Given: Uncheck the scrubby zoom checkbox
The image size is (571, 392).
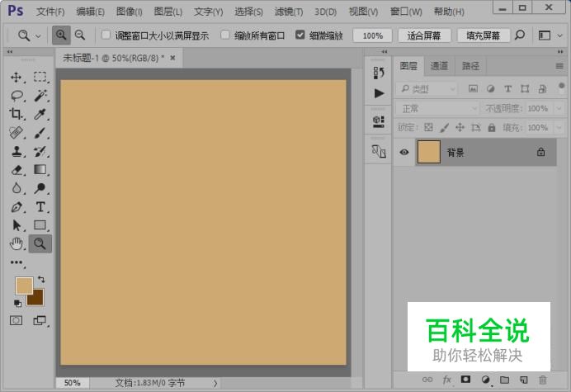Looking at the screenshot, I should 300,35.
